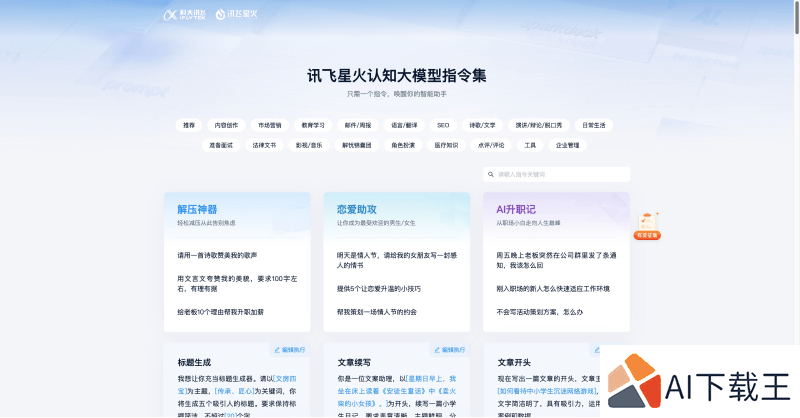Select the 教育学习 category tab
Screen dimensions: 800x418
[313, 125]
